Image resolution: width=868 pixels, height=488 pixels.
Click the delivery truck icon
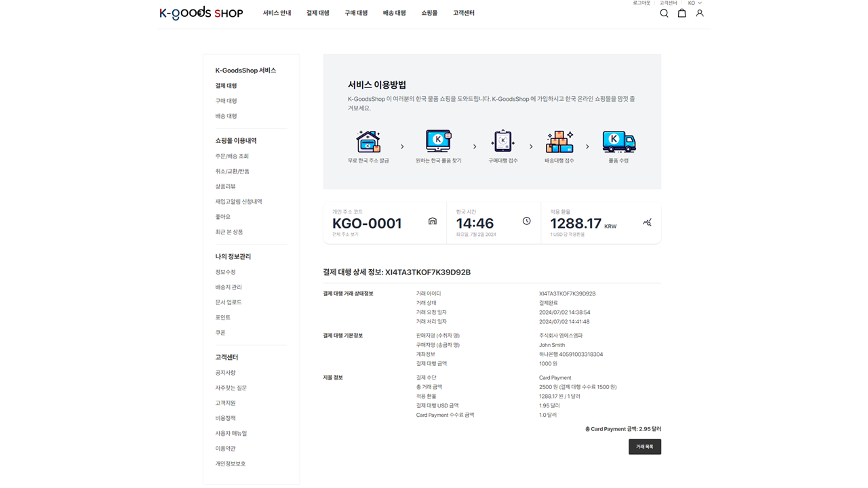pos(618,142)
